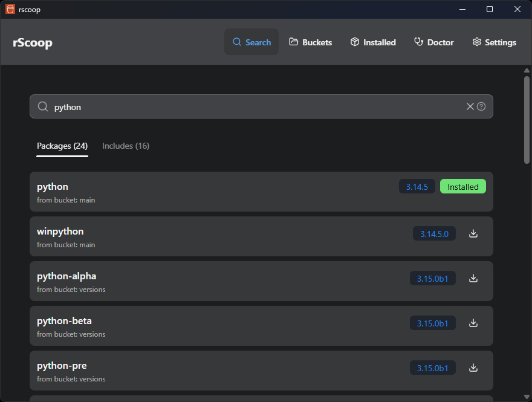Minimize the rscoop window
The height and width of the screenshot is (402, 532).
pyautogui.click(x=462, y=9)
